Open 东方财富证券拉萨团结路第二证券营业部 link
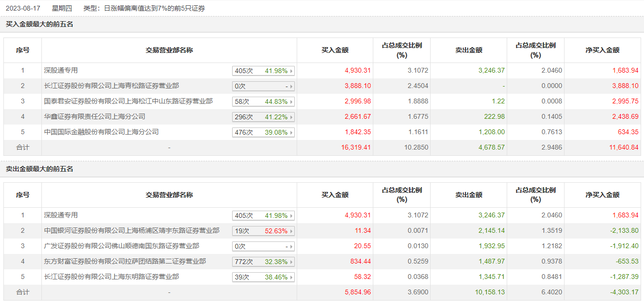Screen dimensions: 644x303 tap(125, 262)
